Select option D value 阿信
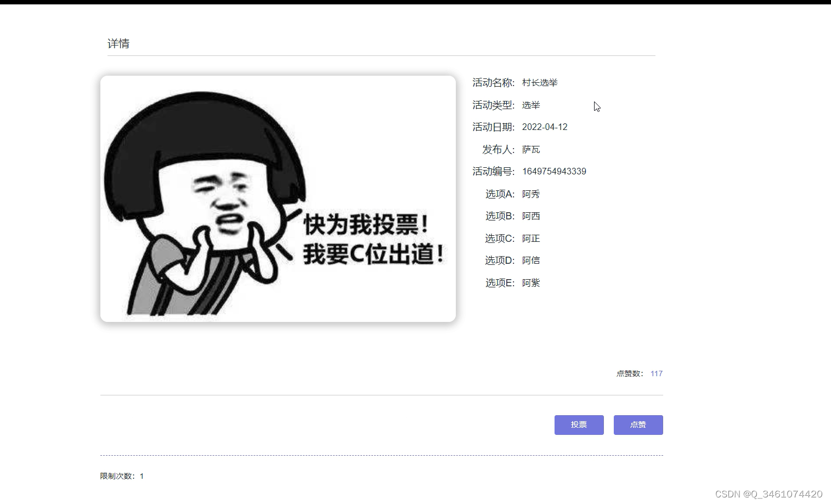The height and width of the screenshot is (504, 831). 531,261
